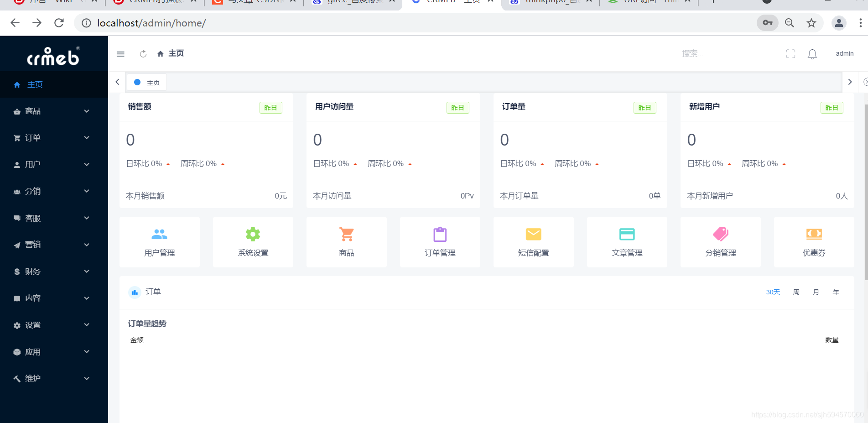Click 数量 chart axis label
The width and height of the screenshot is (868, 423).
pyautogui.click(x=832, y=340)
